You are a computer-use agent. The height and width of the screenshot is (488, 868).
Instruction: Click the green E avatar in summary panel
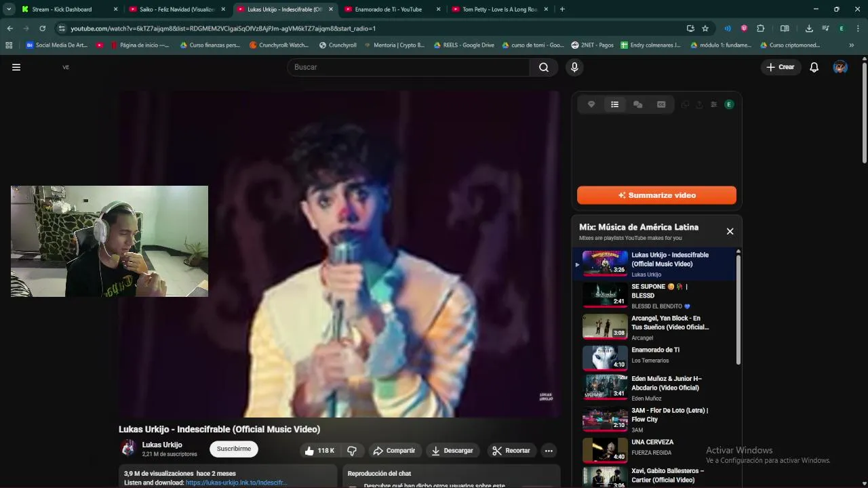coord(729,104)
